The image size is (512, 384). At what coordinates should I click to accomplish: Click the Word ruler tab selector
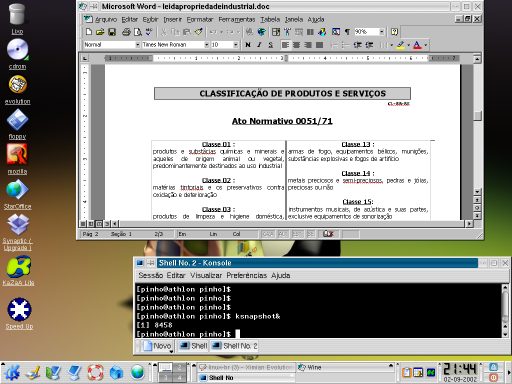(x=85, y=58)
